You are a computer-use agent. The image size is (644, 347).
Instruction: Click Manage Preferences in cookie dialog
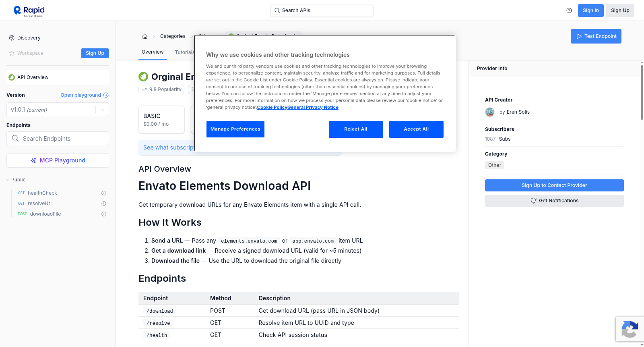coord(235,129)
